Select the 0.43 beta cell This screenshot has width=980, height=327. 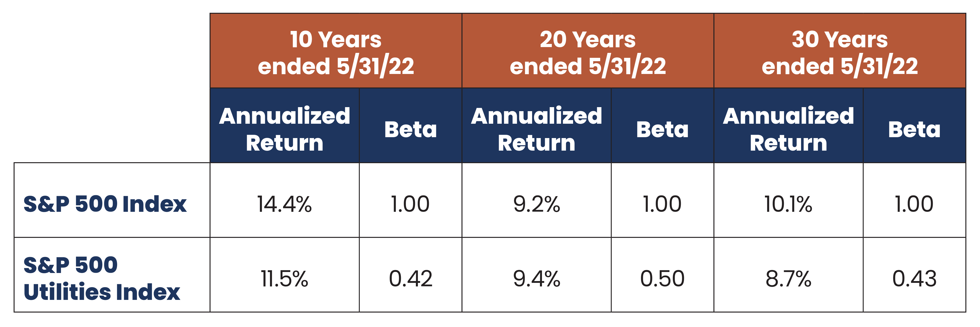[x=914, y=278]
